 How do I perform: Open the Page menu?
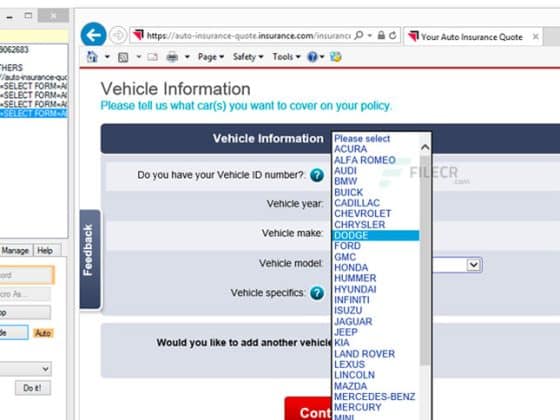(211, 57)
